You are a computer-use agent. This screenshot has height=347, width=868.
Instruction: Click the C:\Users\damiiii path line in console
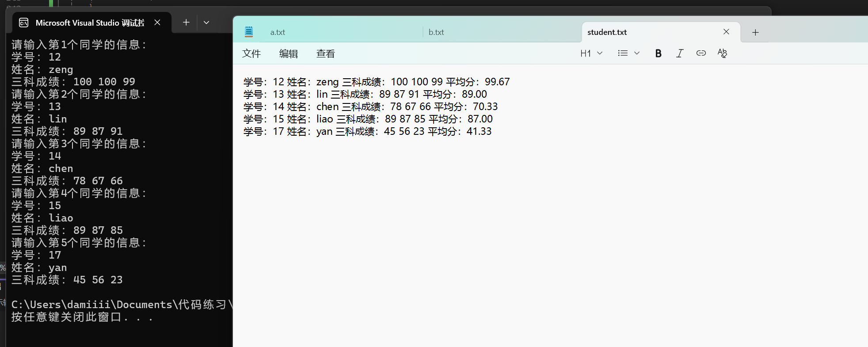pos(122,305)
